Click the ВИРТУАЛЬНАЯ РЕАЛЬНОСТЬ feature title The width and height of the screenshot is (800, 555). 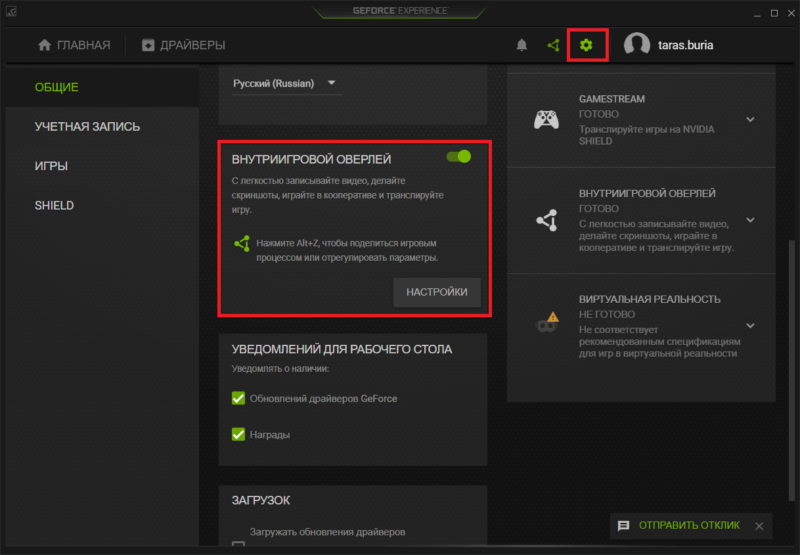649,299
